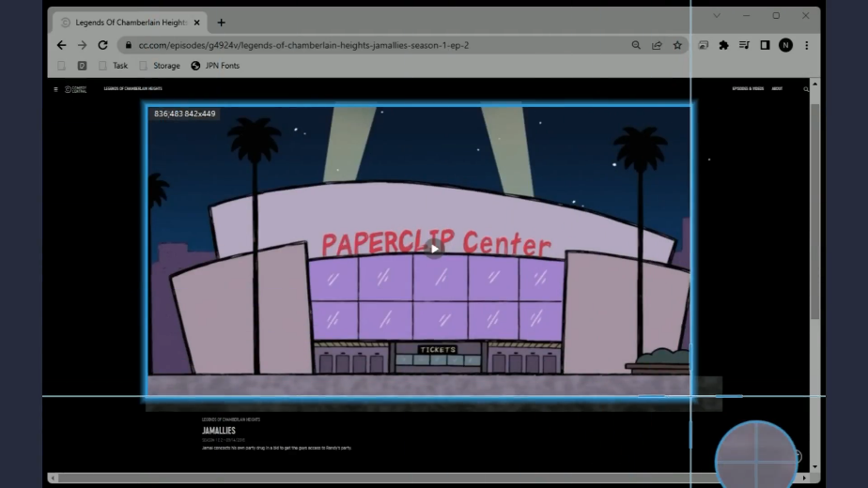
Task: Close the Legends Of Chamberlain Heights tab
Action: [197, 23]
